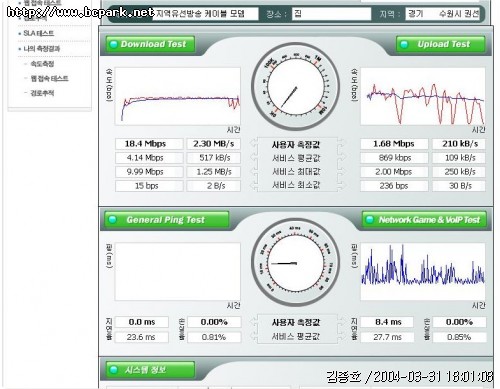Image resolution: width=500 pixels, height=389 pixels.
Task: Start the Upload Test
Action: click(440, 44)
